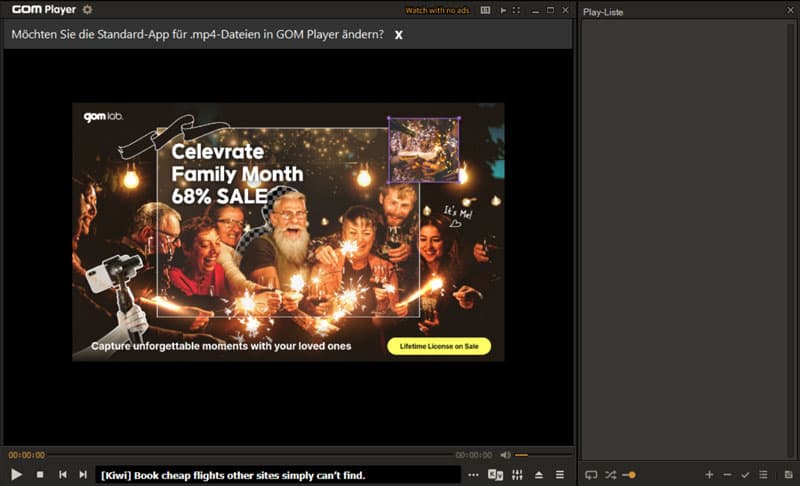Click the pin/always-on-top flag icon
The height and width of the screenshot is (486, 800).
click(503, 10)
